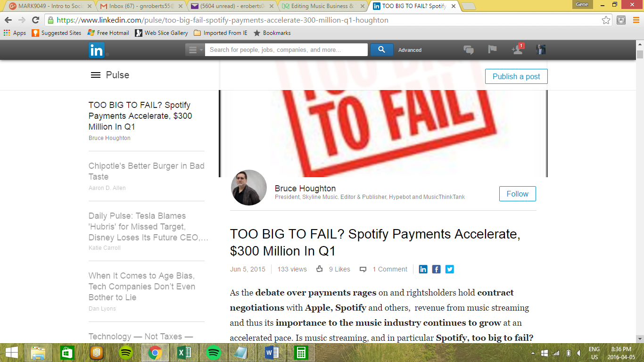Open the Windows Start menu
Image resolution: width=644 pixels, height=362 pixels.
[11, 353]
